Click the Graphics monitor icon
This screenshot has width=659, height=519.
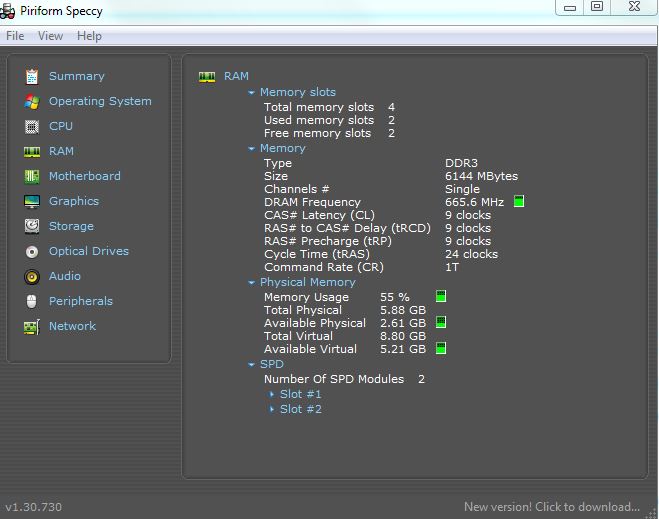tap(32, 202)
